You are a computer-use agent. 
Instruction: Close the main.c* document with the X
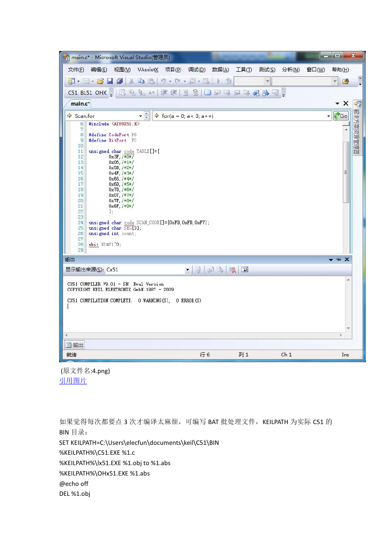tap(346, 104)
